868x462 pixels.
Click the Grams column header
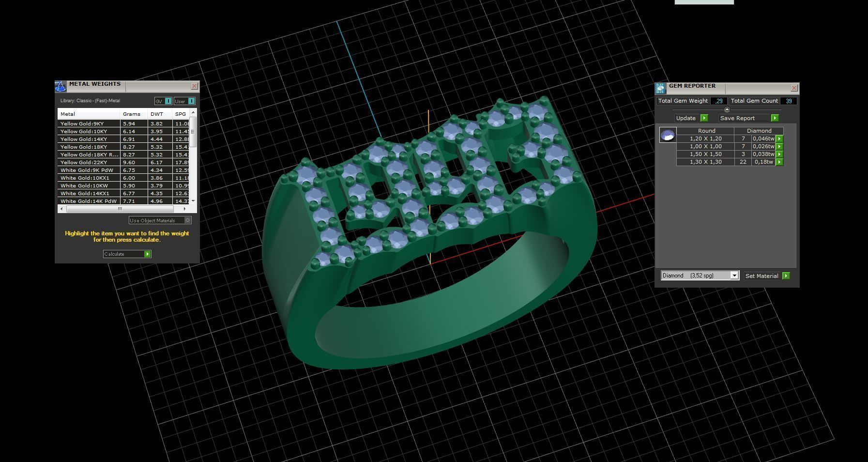click(134, 114)
